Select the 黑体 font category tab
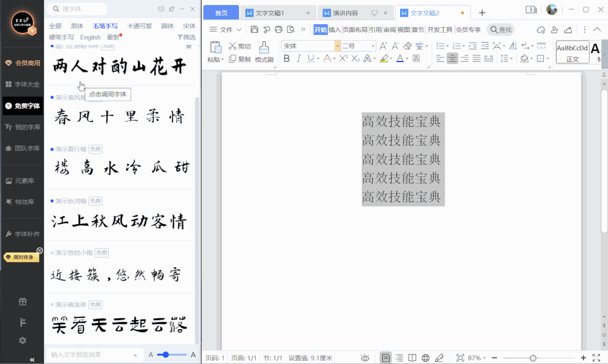 pyautogui.click(x=77, y=26)
